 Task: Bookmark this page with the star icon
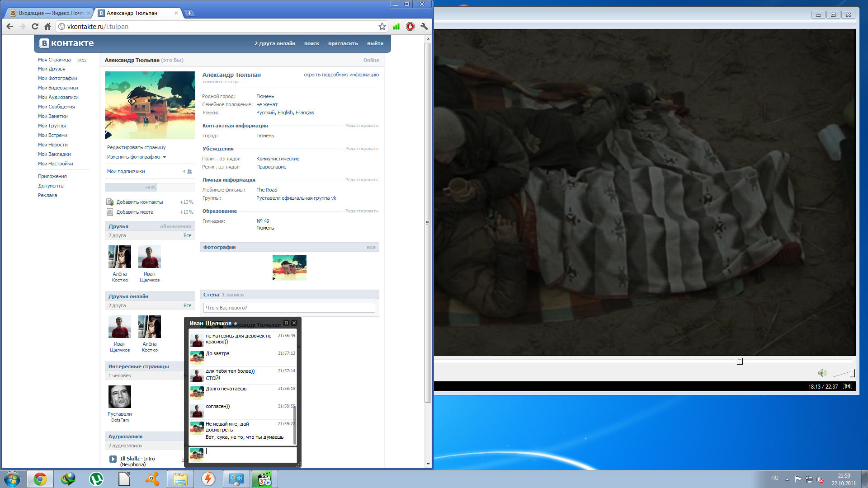click(382, 27)
